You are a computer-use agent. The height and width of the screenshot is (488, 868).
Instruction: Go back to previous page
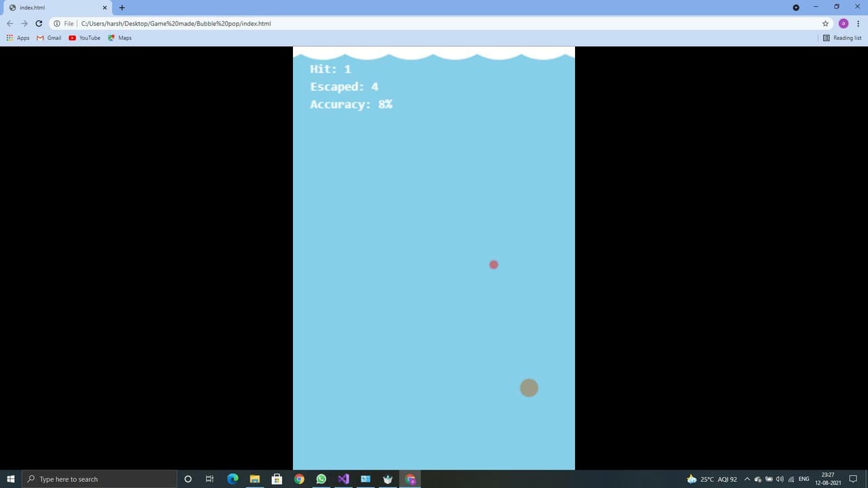9,23
